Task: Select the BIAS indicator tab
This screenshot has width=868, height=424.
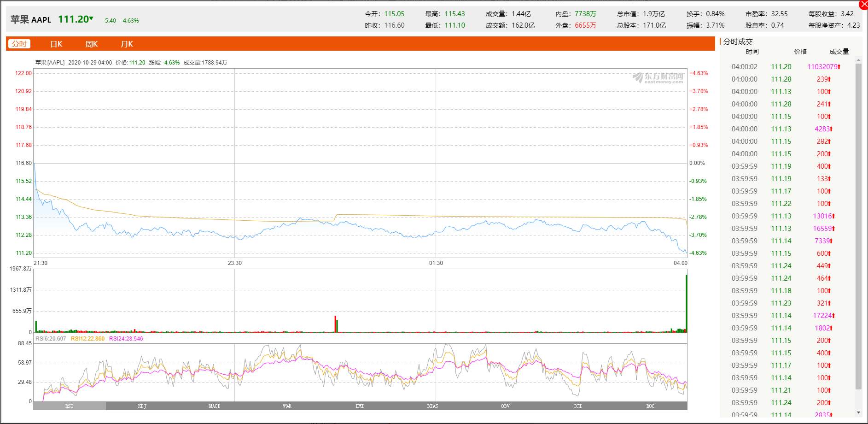Action: pos(433,406)
